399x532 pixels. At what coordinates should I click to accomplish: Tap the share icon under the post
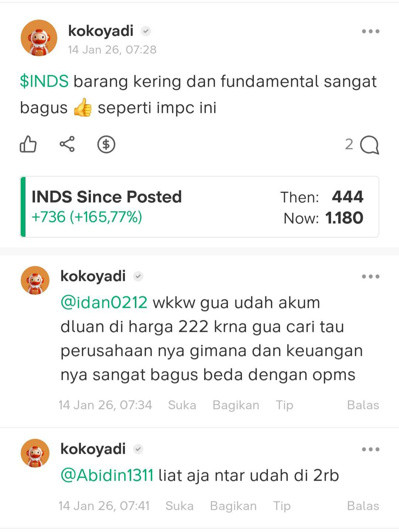point(67,144)
